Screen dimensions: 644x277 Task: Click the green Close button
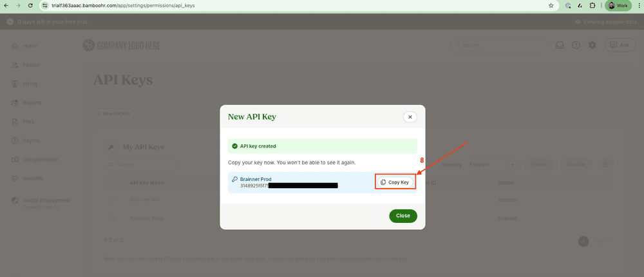pos(403,216)
